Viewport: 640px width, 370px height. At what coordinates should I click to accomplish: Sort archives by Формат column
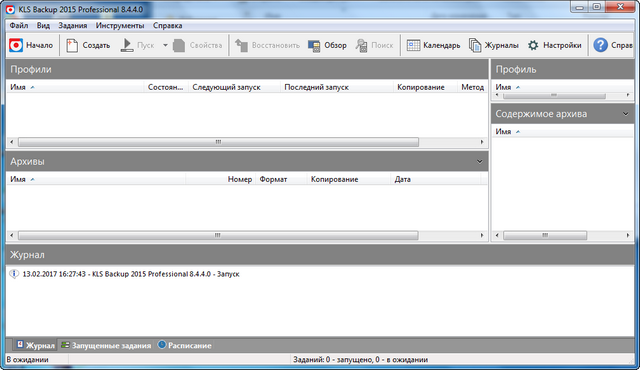coord(281,179)
